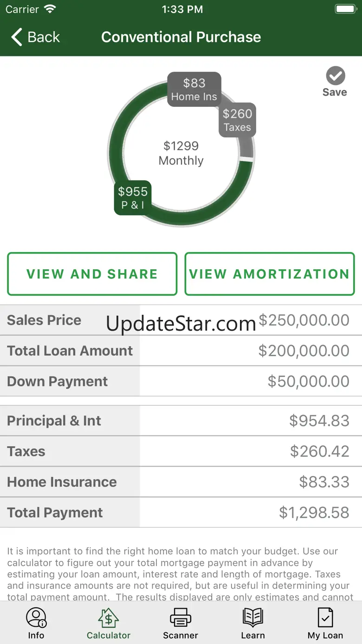Tap the $955 P & I chart label
The width and height of the screenshot is (362, 644).
point(133,197)
